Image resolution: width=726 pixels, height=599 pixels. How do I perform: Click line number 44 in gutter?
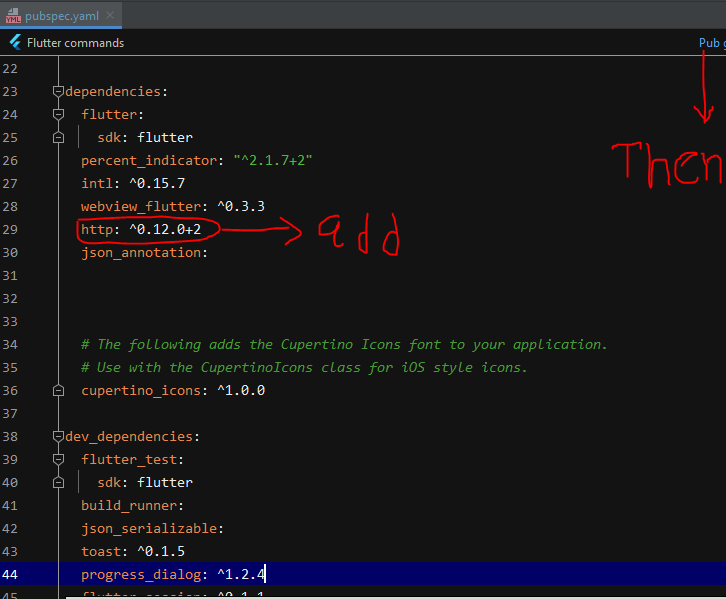10,574
